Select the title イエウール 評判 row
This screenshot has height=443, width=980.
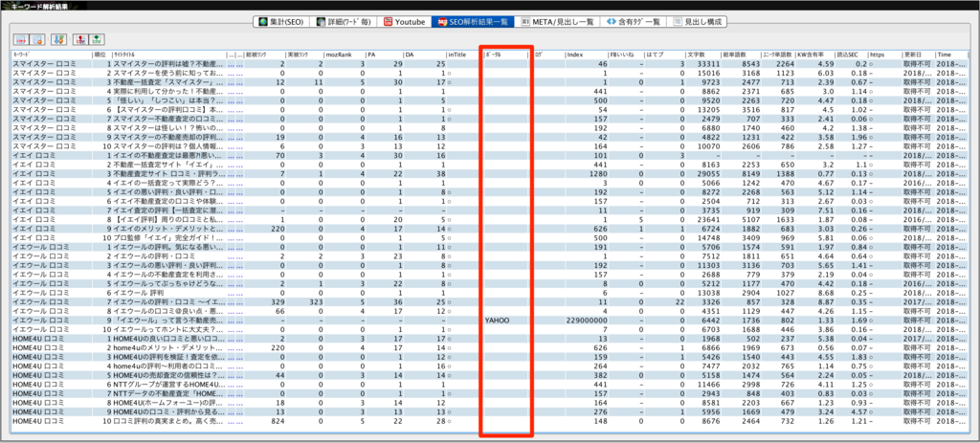(x=139, y=293)
